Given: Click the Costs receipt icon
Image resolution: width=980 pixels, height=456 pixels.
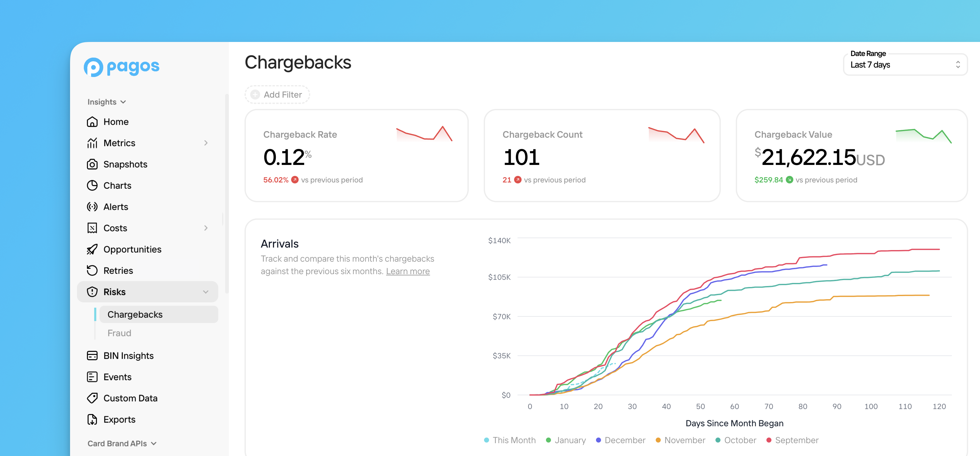Looking at the screenshot, I should pyautogui.click(x=92, y=228).
